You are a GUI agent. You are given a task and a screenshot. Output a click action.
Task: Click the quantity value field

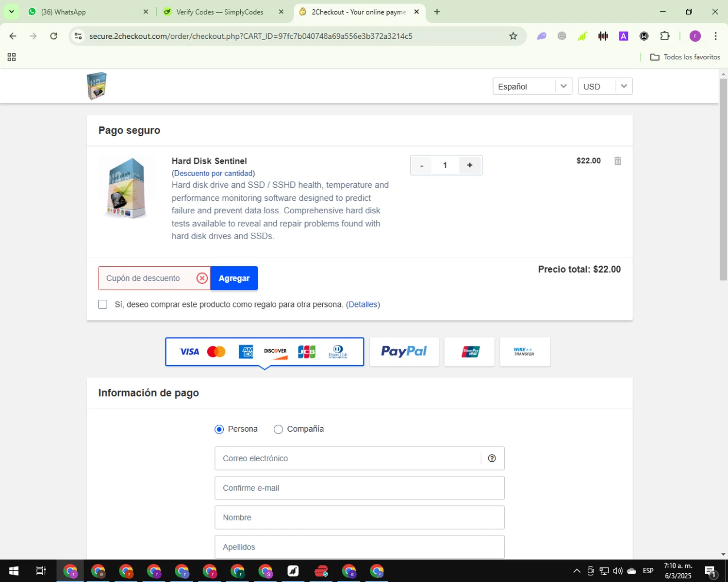tap(445, 165)
